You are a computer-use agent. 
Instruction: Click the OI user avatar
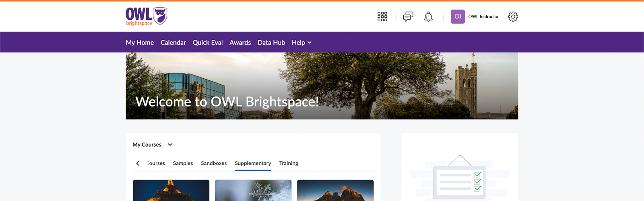click(x=458, y=16)
